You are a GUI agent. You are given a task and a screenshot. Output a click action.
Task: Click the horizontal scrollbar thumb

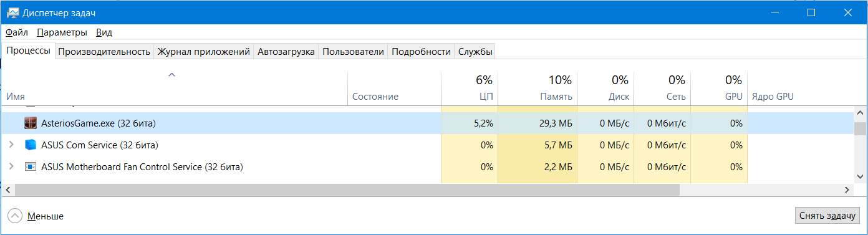pyautogui.click(x=347, y=189)
